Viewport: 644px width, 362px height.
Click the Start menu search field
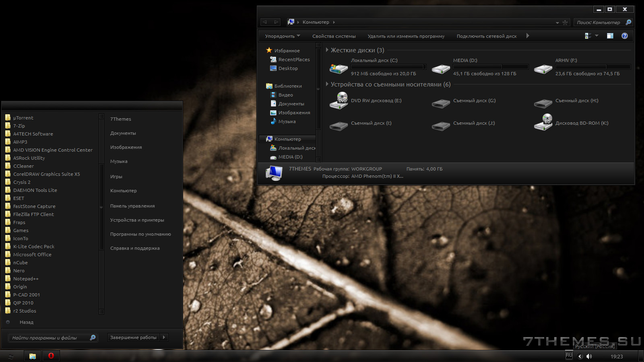click(48, 338)
